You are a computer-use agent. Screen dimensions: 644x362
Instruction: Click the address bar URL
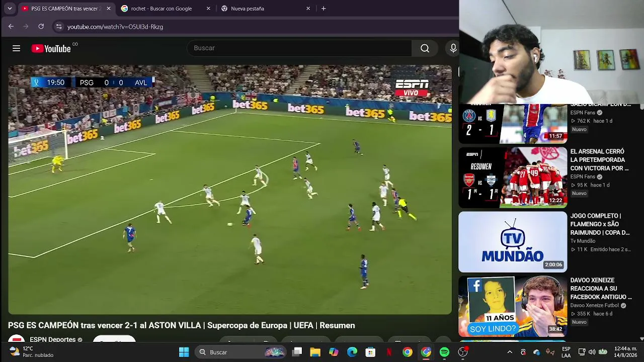[x=115, y=27]
